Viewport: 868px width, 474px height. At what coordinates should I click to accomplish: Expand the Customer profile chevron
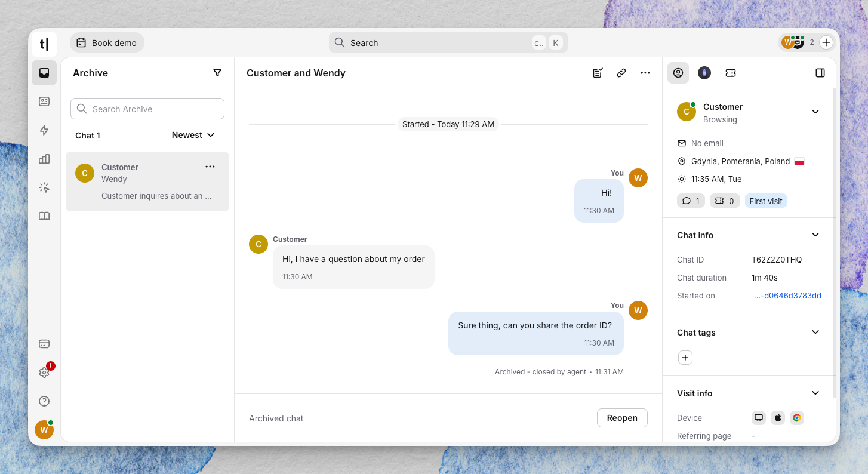pos(815,112)
